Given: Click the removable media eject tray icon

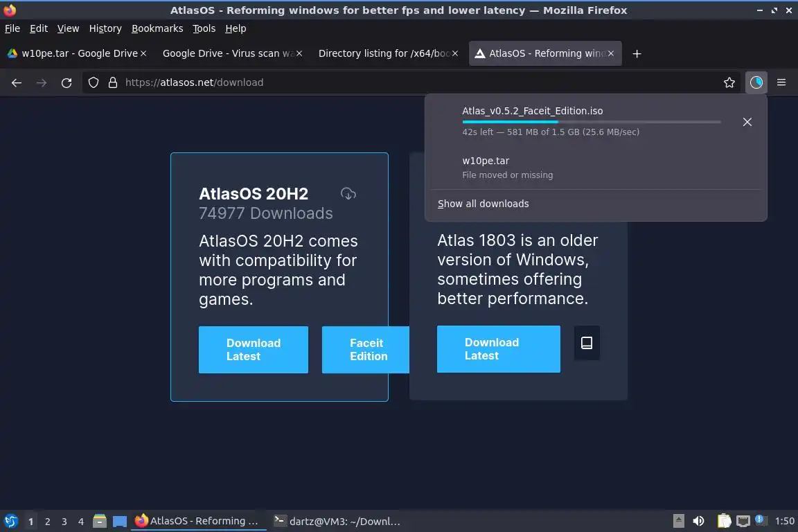Looking at the screenshot, I should pos(678,521).
